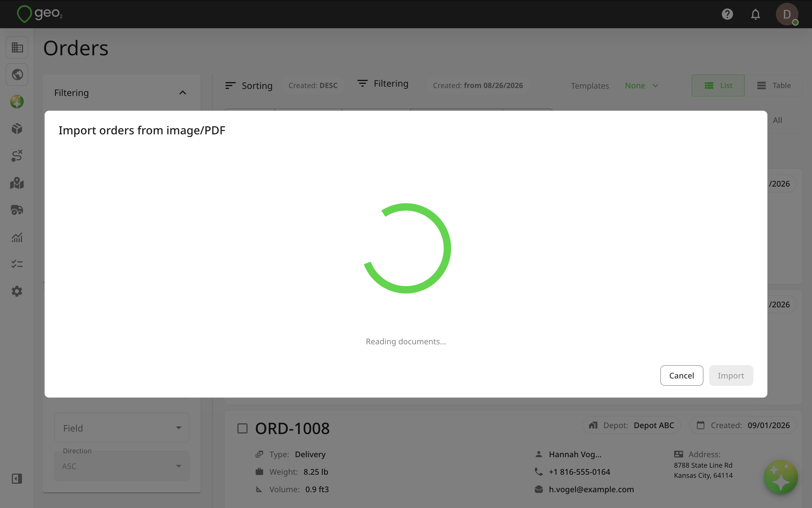Image resolution: width=812 pixels, height=508 pixels.
Task: Collapse the Filtering panel chevron
Action: [182, 92]
